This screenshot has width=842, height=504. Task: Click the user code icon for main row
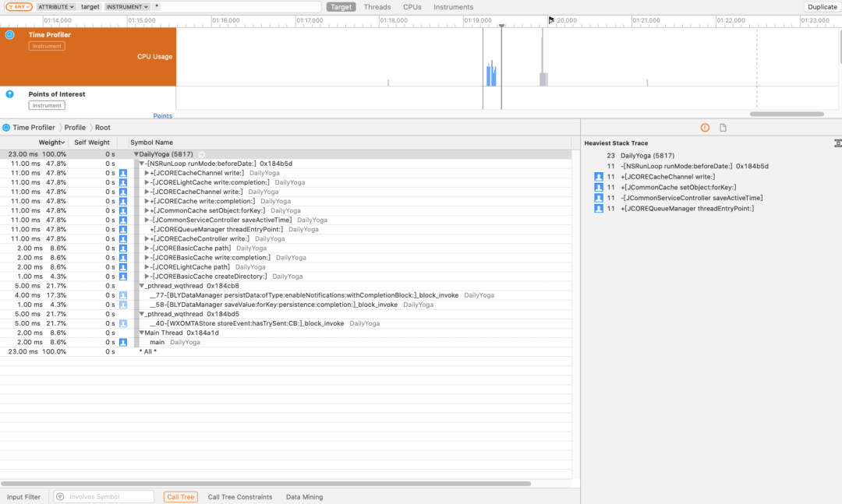point(123,343)
